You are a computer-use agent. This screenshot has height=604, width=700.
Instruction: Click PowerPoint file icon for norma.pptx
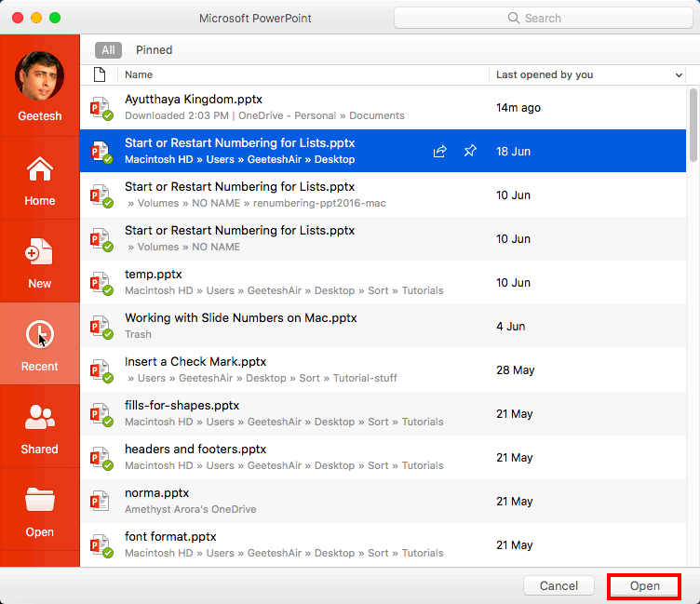[x=100, y=502]
